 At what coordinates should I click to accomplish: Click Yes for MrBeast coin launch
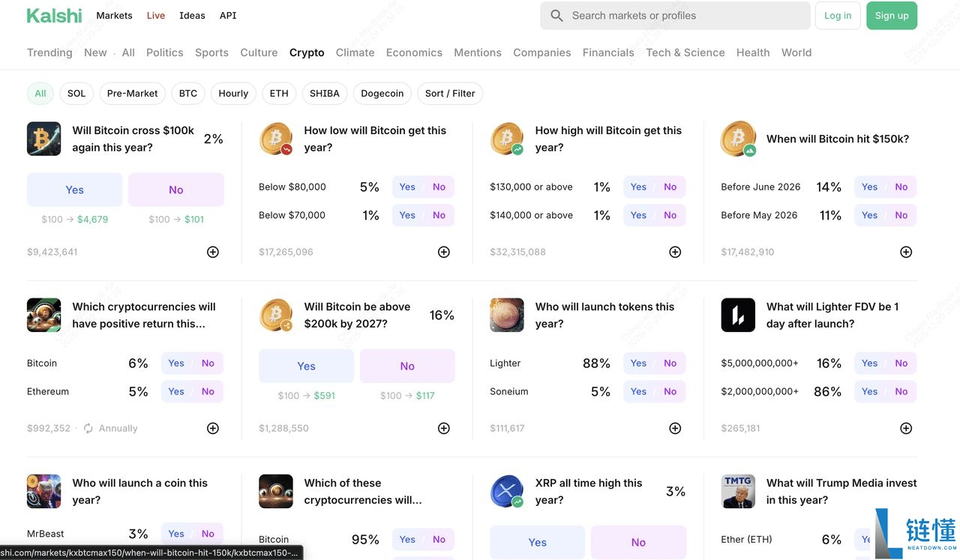tap(176, 534)
